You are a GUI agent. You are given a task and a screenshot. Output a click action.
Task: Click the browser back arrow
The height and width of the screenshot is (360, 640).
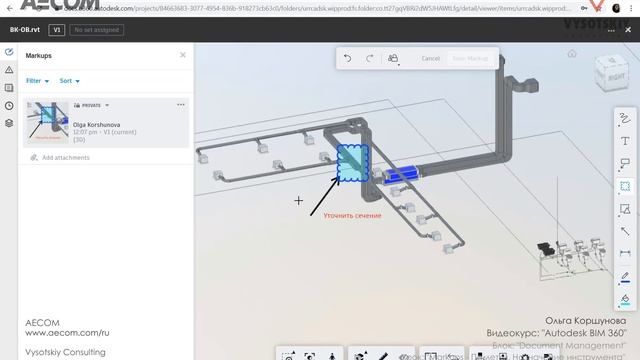9,8
